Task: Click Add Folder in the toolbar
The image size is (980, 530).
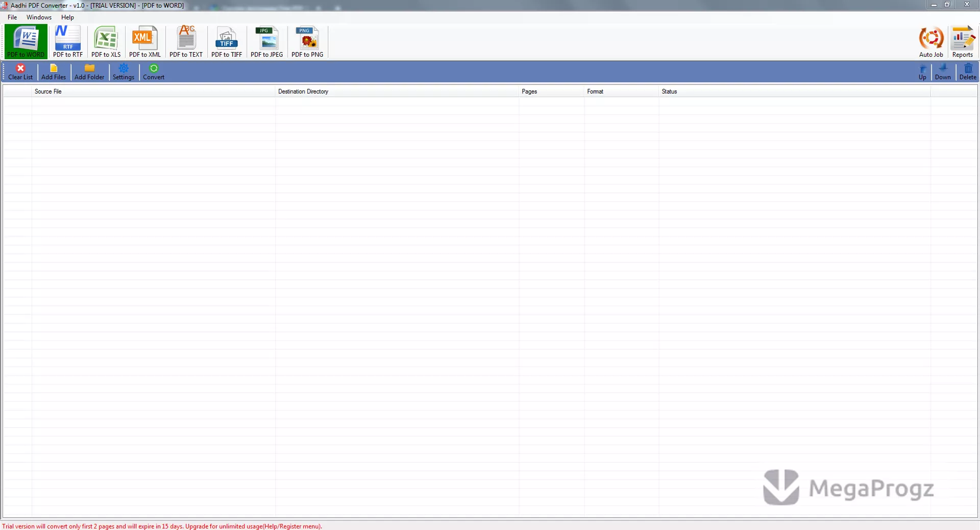Action: [x=89, y=72]
